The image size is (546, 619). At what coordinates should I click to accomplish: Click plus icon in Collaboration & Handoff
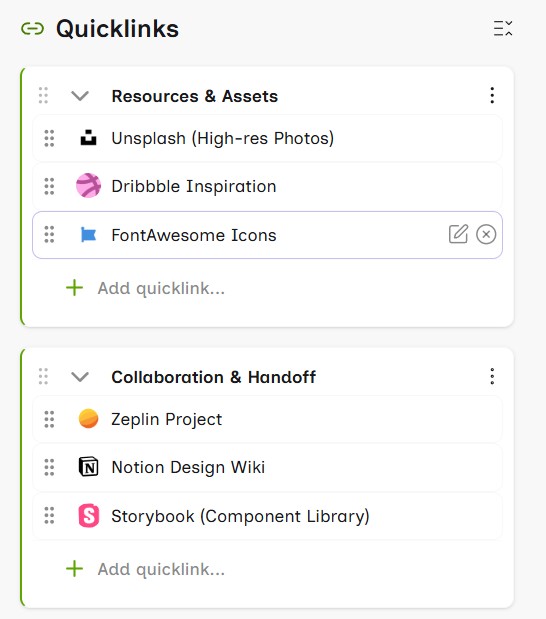74,569
